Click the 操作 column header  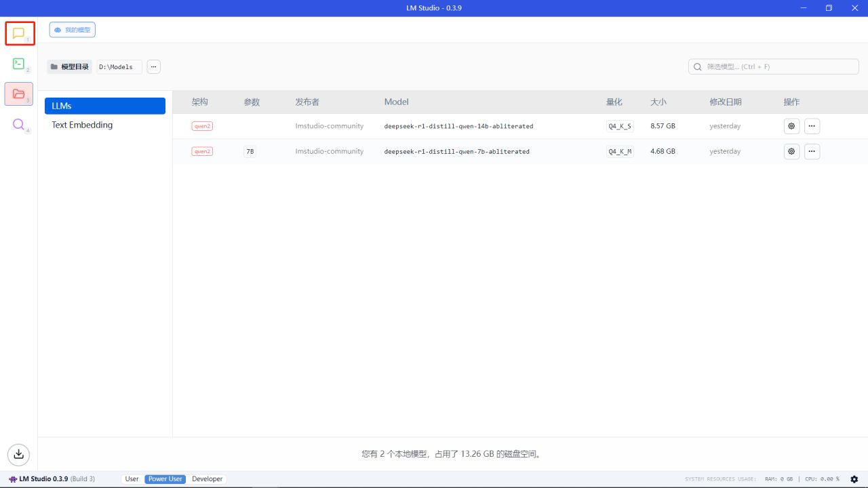click(791, 102)
